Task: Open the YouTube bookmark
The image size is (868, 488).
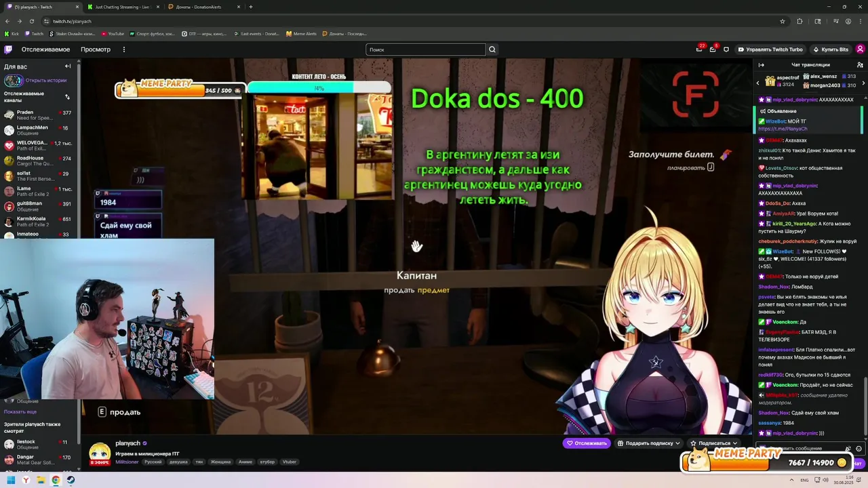Action: pos(113,33)
